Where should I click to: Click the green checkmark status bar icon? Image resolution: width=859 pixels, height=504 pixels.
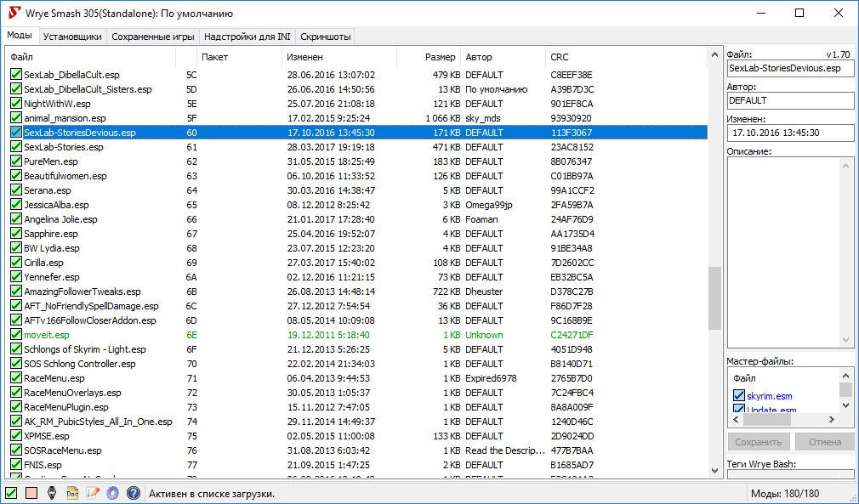tap(11, 492)
